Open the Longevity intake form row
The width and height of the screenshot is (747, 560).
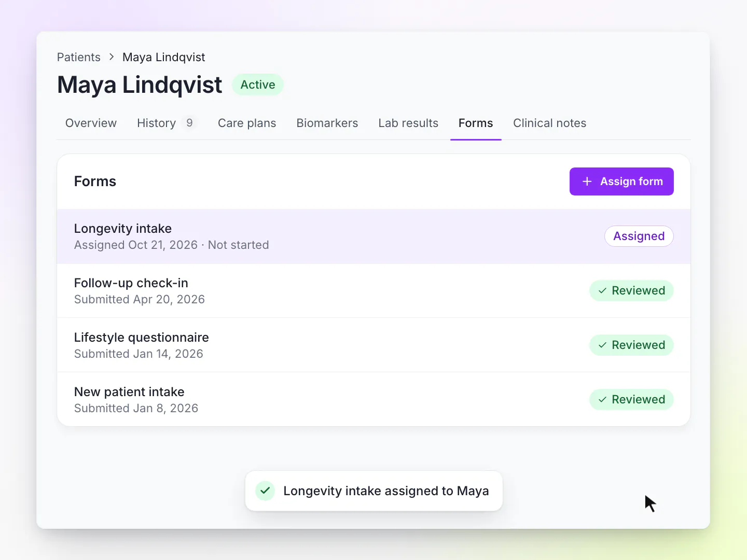pyautogui.click(x=374, y=236)
